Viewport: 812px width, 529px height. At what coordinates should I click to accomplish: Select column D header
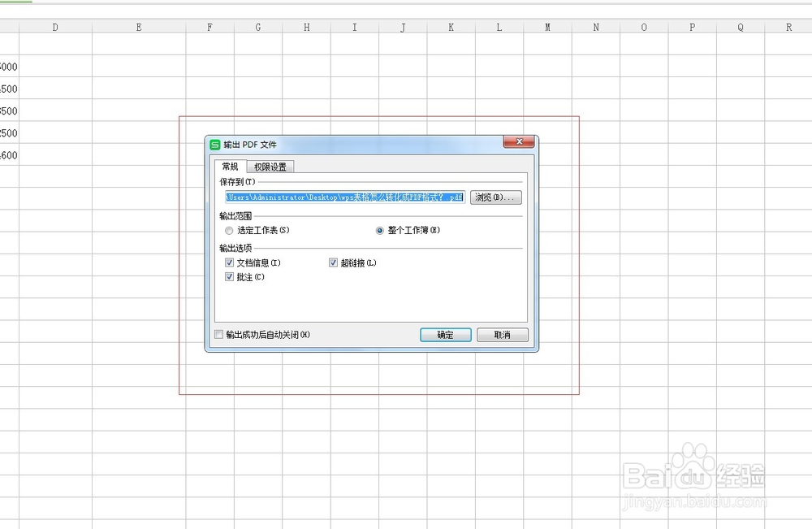click(x=55, y=28)
